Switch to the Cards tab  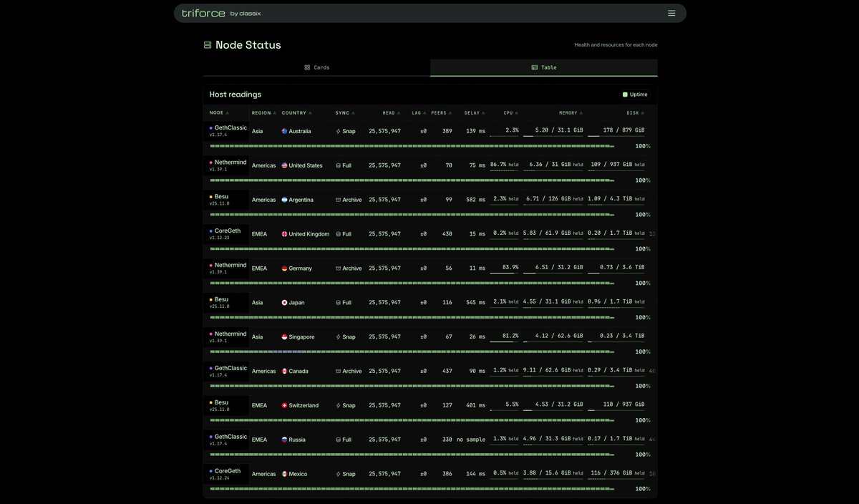click(316, 67)
